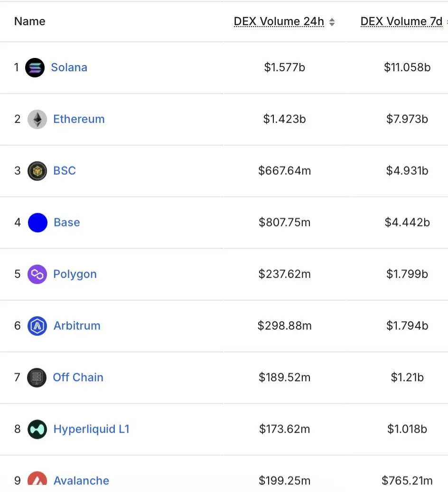This screenshot has height=492, width=448.
Task: Click the DEX Volume 24h column header
Action: pyautogui.click(x=279, y=21)
